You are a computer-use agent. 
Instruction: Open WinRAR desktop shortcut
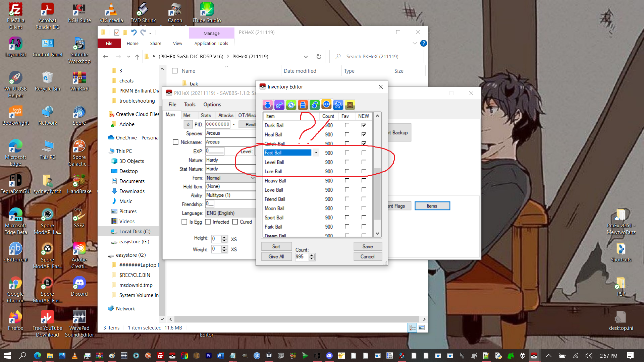point(79,81)
